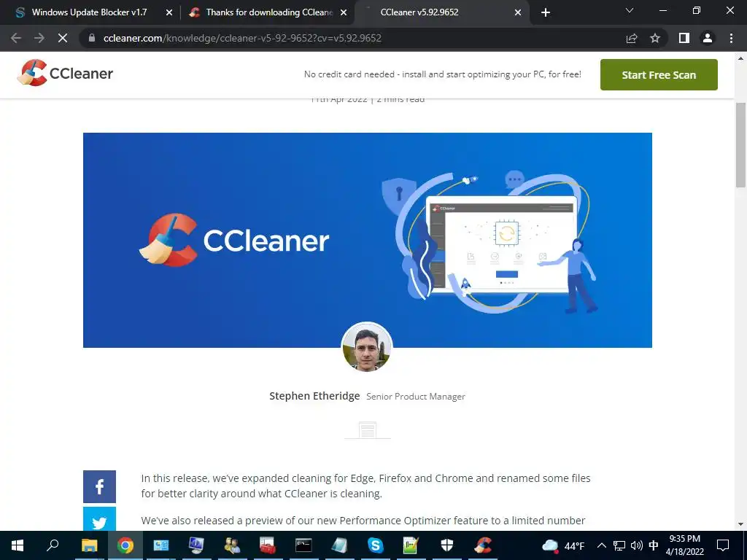This screenshot has width=747, height=560.
Task: Share the article on Twitter
Action: [99, 519]
